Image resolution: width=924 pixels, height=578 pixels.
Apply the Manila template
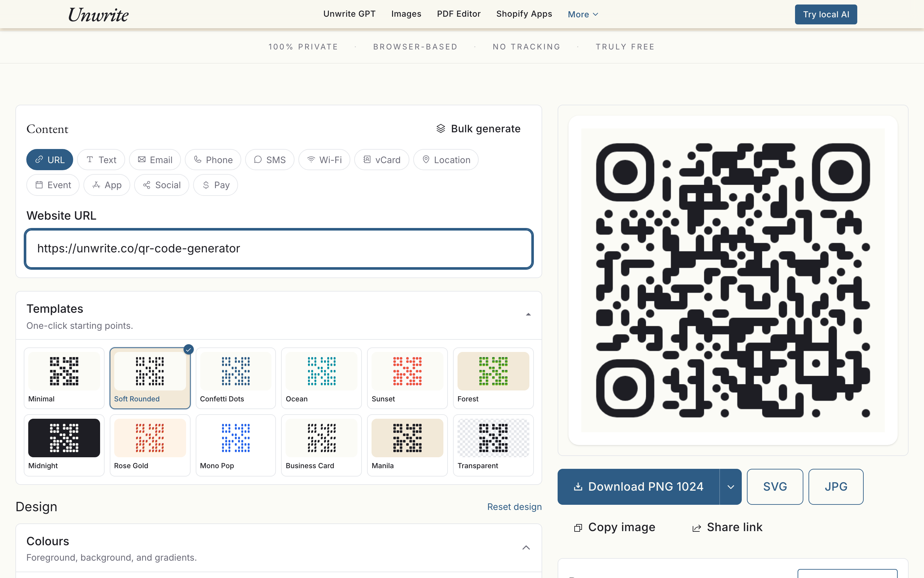coord(407,445)
